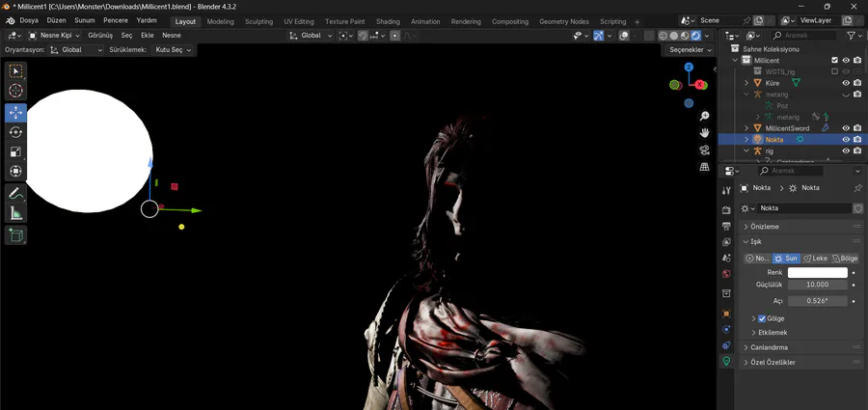868x410 pixels.
Task: Open the Görünüş viewport menu
Action: point(100,36)
